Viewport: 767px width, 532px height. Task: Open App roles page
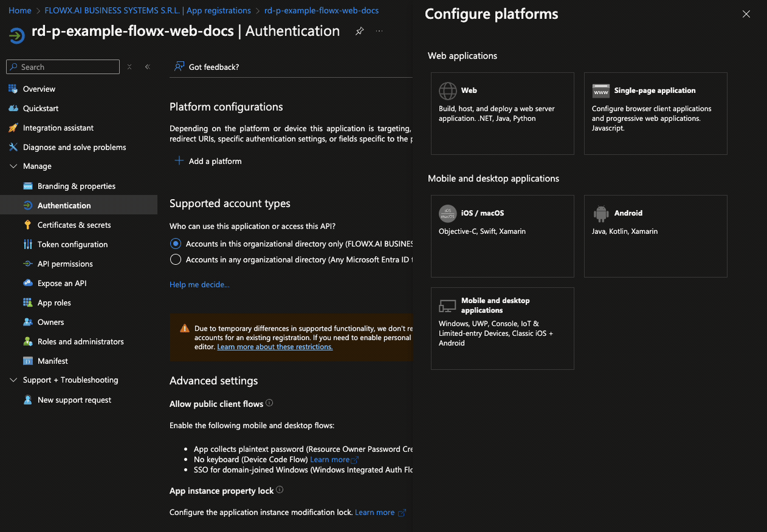(54, 303)
